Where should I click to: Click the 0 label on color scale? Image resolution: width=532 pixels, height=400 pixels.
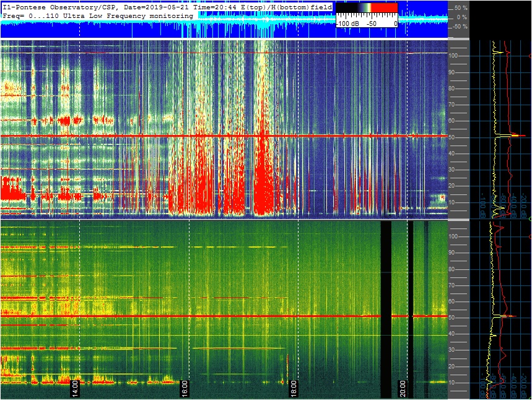395,24
